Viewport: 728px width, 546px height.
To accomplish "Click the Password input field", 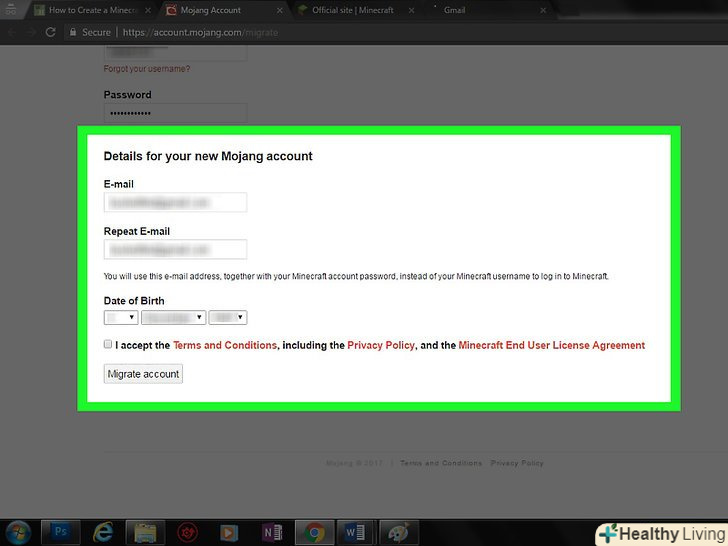I will [x=176, y=113].
